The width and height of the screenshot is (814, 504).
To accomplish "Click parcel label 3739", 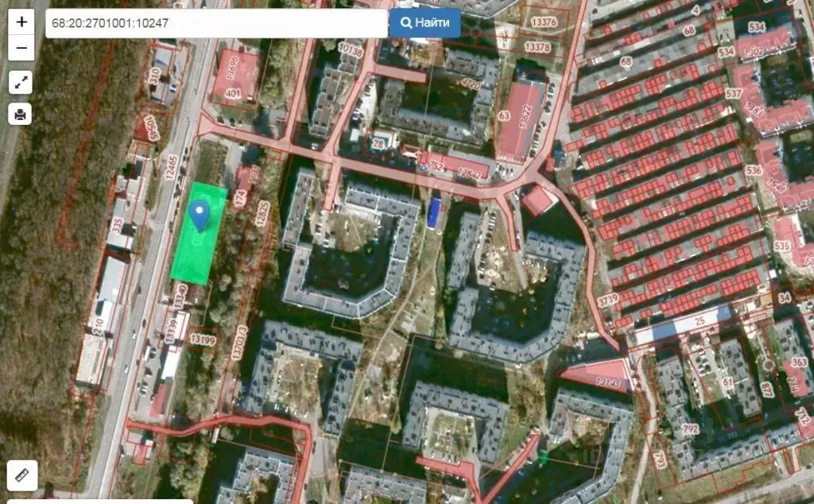I will 608,300.
